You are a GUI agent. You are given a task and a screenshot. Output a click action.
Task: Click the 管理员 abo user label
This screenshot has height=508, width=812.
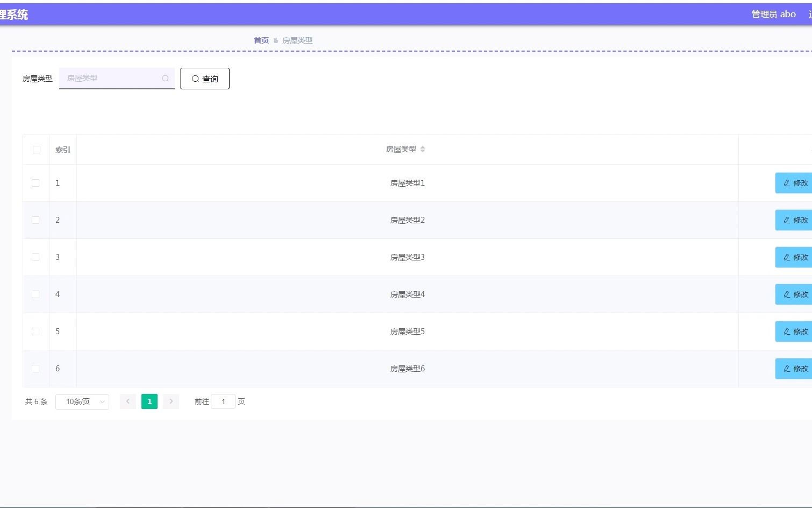(x=773, y=15)
